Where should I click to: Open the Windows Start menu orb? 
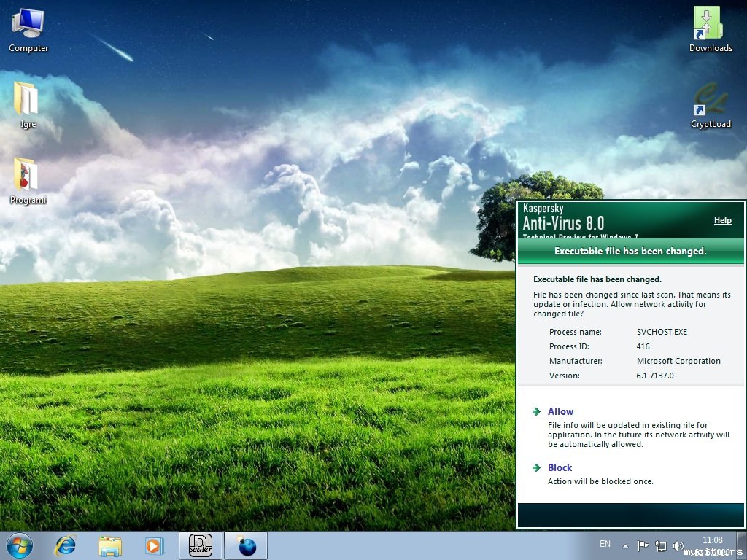[x=20, y=545]
